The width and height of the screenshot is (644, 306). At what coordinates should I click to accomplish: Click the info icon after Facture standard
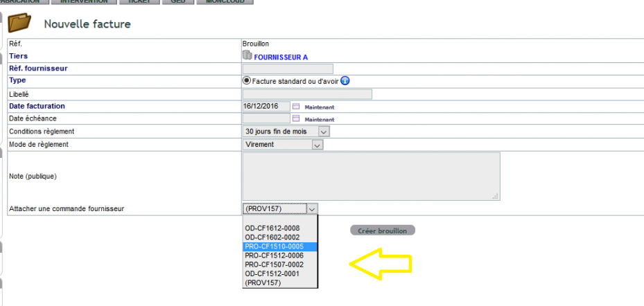click(345, 81)
